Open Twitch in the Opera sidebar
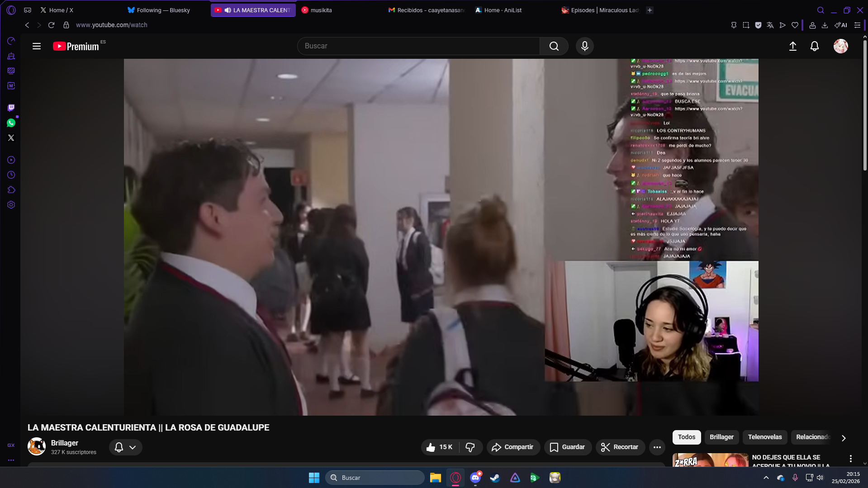The image size is (868, 488). pyautogui.click(x=11, y=108)
